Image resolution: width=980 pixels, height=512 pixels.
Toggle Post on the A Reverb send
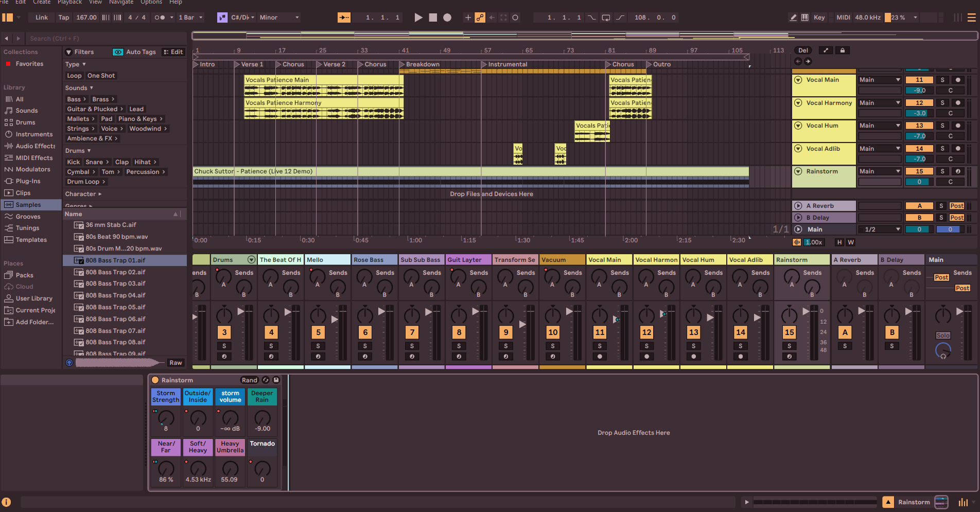pos(956,205)
